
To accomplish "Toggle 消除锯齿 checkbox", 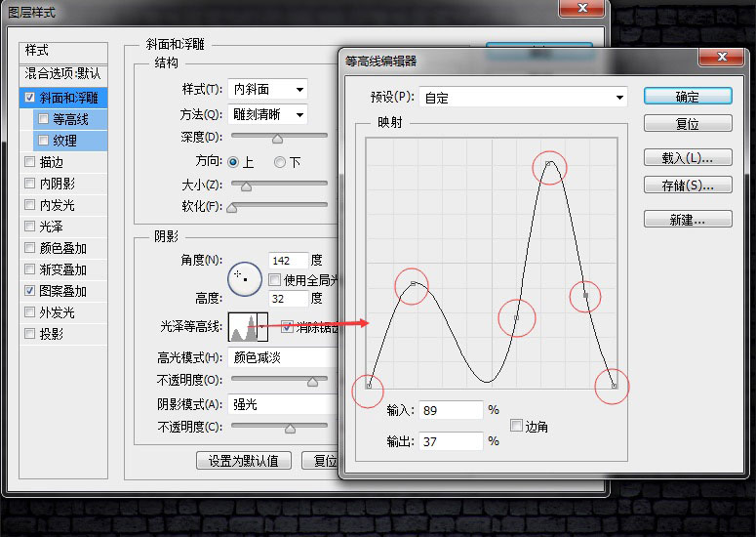I will pyautogui.click(x=287, y=327).
